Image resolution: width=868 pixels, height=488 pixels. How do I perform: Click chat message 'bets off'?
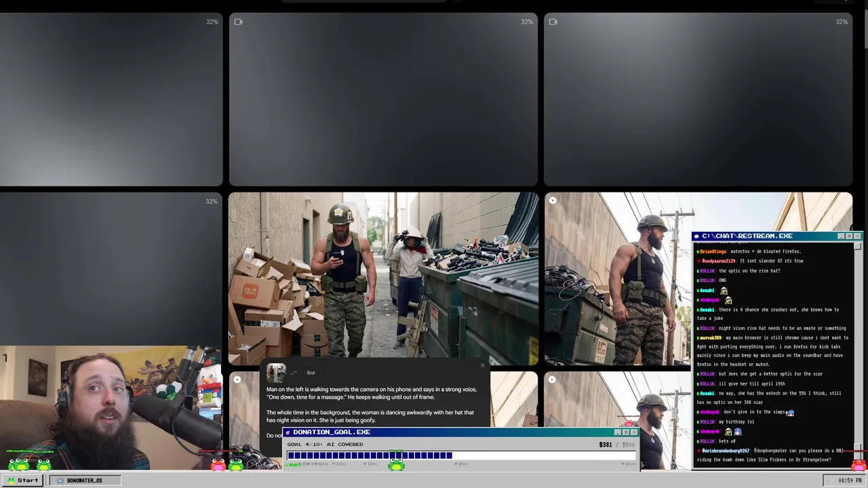(x=728, y=441)
